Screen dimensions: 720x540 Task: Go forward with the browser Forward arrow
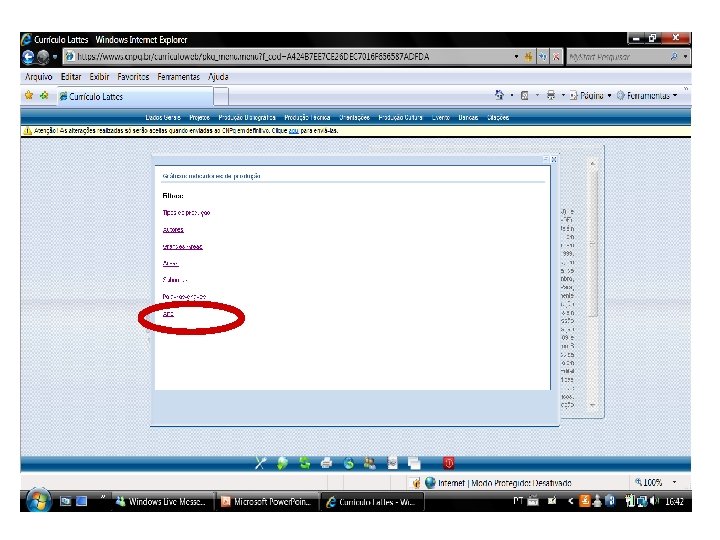(43, 57)
